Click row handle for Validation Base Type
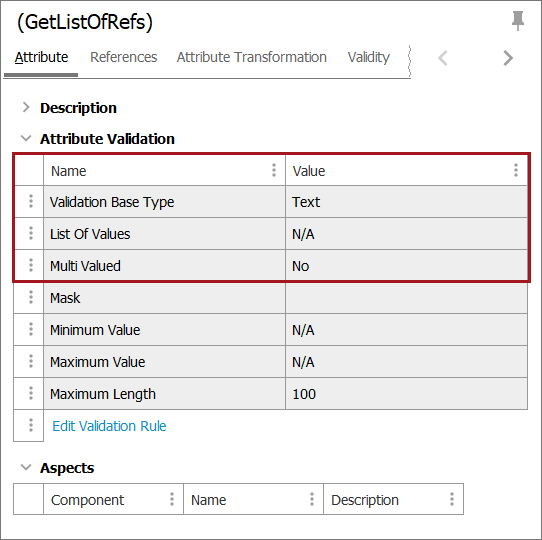The image size is (542, 540). [31, 201]
